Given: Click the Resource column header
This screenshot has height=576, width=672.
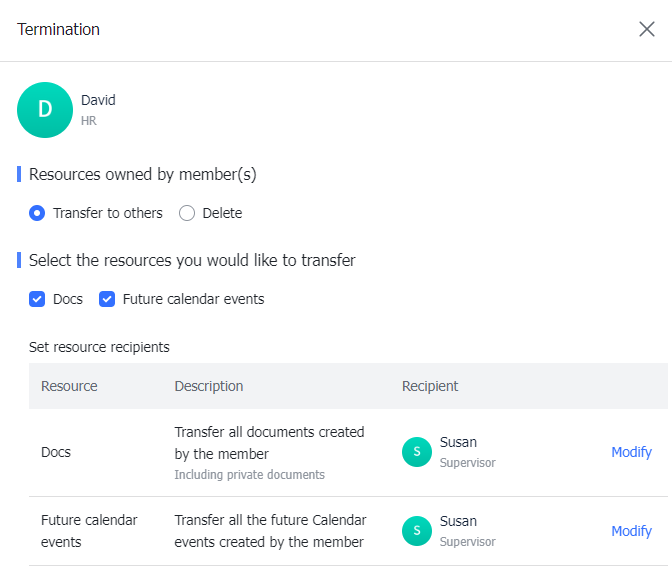Looking at the screenshot, I should (x=69, y=386).
